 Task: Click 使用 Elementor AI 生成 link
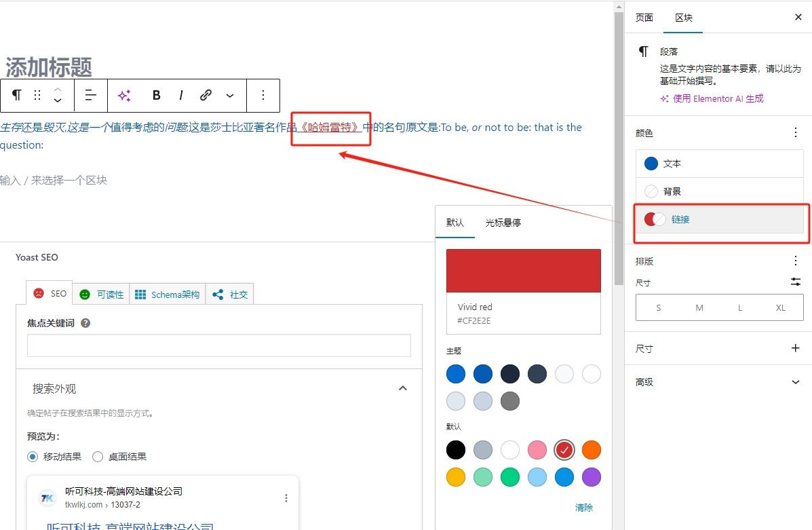click(712, 98)
